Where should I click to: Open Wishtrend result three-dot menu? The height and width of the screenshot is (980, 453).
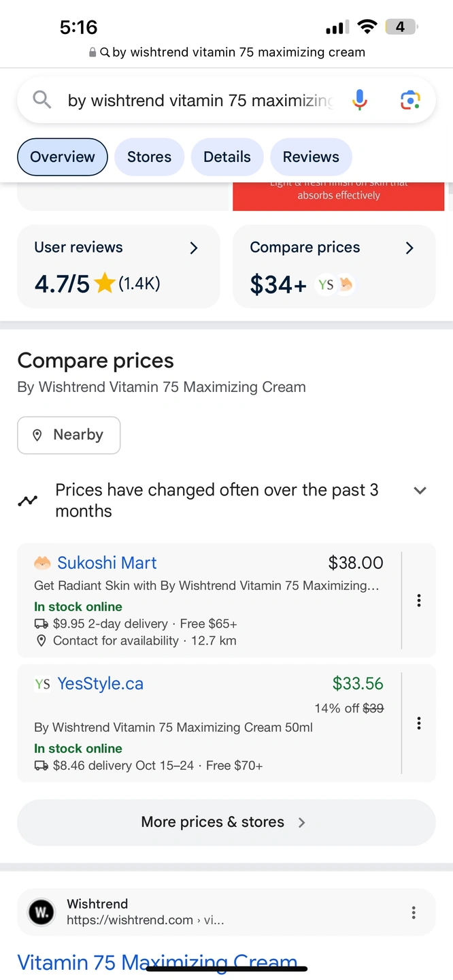point(414,913)
